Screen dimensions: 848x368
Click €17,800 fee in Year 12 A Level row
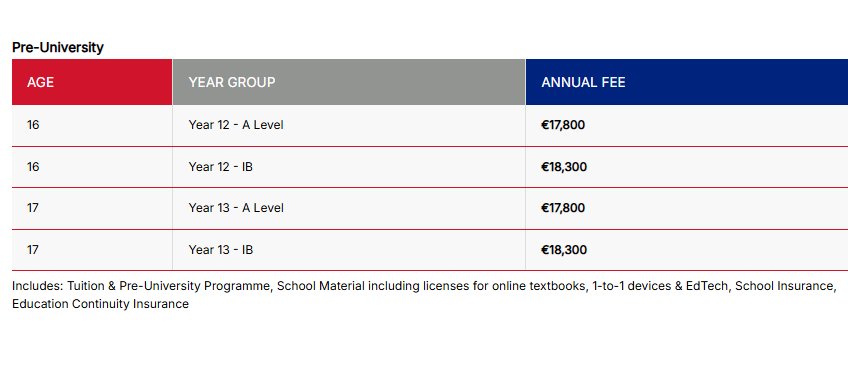pyautogui.click(x=563, y=126)
